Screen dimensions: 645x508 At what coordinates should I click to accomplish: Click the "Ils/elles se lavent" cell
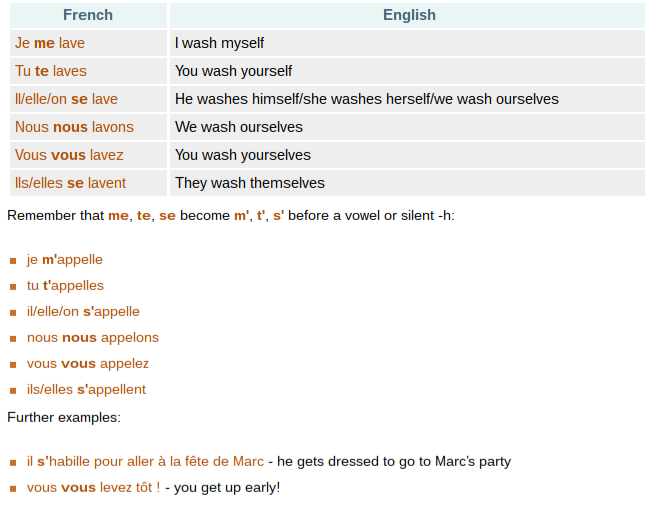(70, 183)
